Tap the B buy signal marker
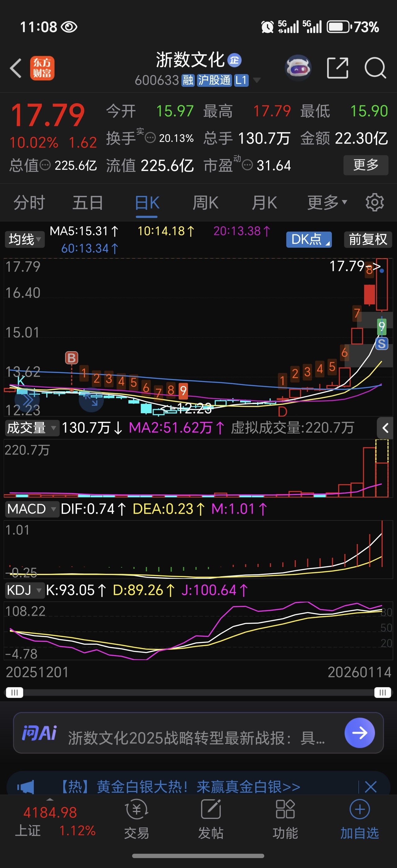 click(71, 357)
